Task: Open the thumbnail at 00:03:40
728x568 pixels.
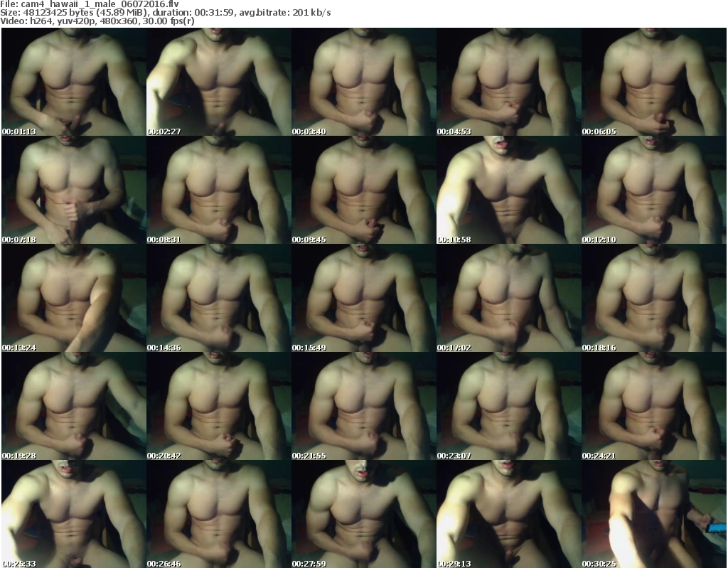Action: tap(363, 81)
